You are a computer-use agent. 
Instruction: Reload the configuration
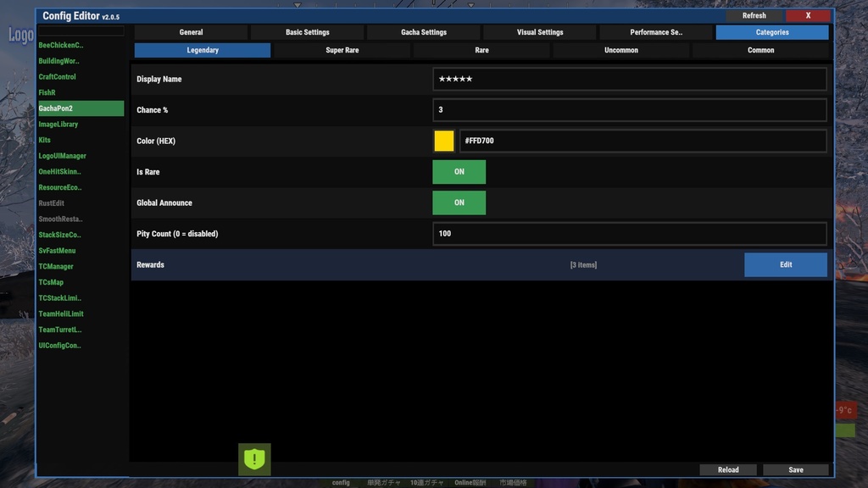click(x=727, y=469)
